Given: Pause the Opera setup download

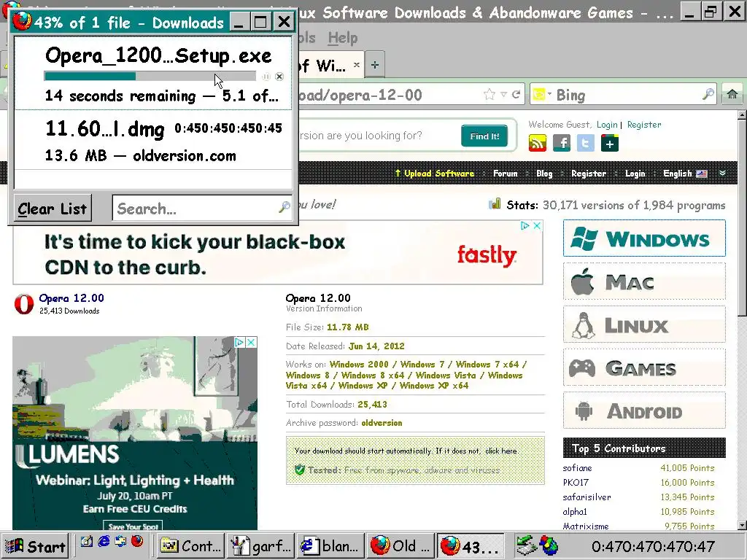Looking at the screenshot, I should [266, 76].
